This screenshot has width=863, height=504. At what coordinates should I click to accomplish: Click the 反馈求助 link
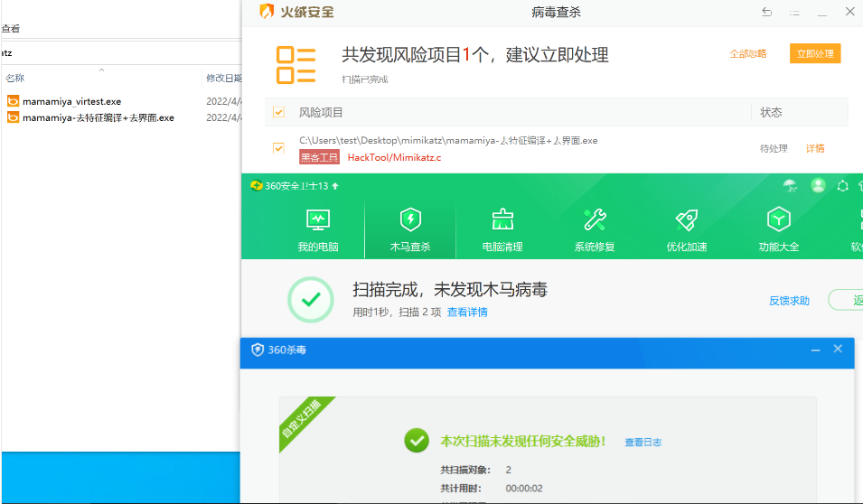(x=789, y=301)
